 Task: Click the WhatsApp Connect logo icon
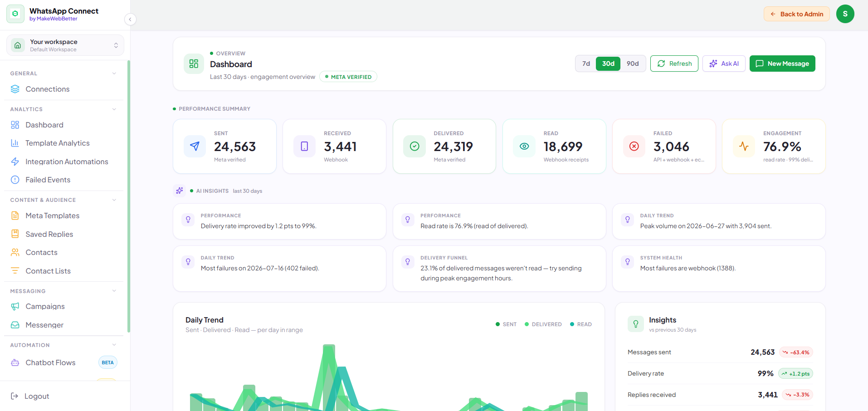point(15,14)
